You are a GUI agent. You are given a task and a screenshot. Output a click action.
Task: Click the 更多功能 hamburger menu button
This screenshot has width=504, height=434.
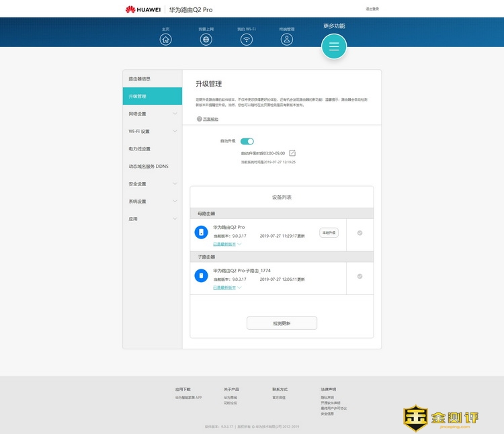[x=334, y=46]
